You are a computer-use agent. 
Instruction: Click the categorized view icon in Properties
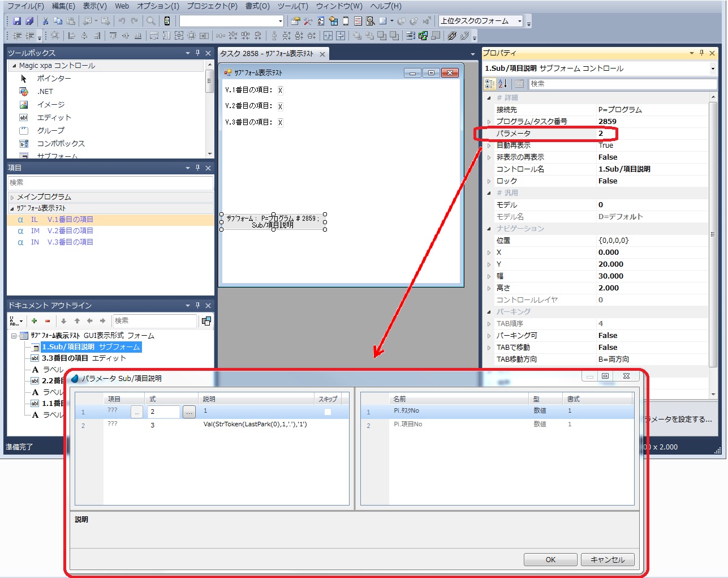tap(490, 84)
